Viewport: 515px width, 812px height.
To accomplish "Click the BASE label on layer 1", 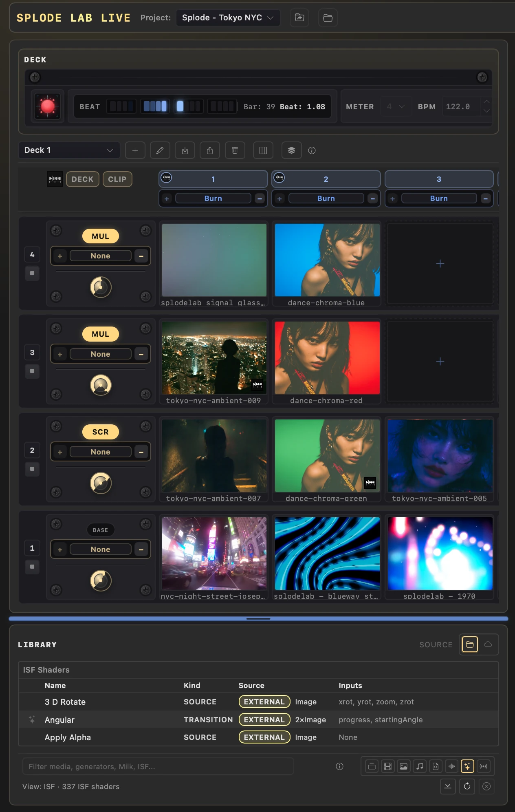I will 101,530.
